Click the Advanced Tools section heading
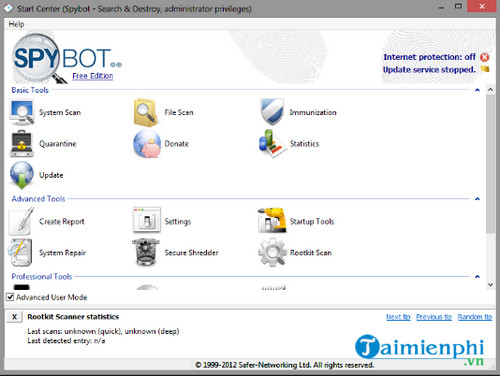 [x=38, y=199]
